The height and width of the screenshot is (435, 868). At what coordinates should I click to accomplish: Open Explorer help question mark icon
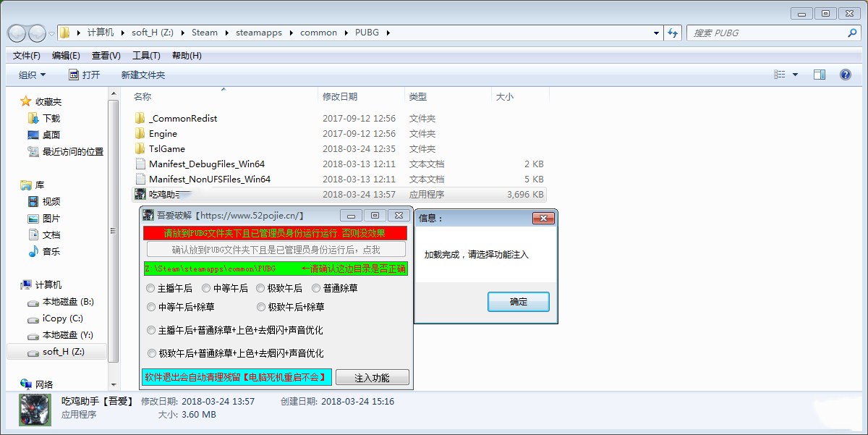coord(845,75)
